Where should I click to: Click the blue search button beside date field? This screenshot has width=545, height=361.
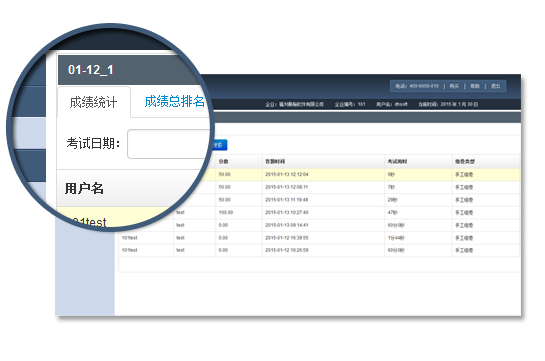tap(219, 145)
